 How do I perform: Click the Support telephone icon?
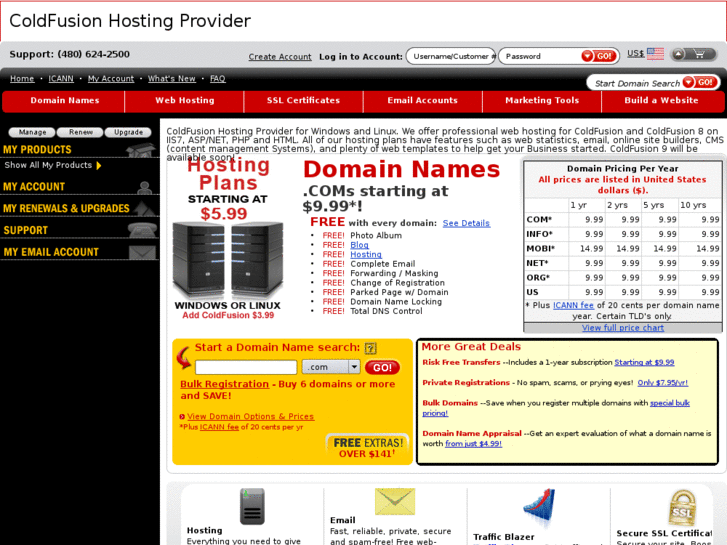(x=142, y=230)
